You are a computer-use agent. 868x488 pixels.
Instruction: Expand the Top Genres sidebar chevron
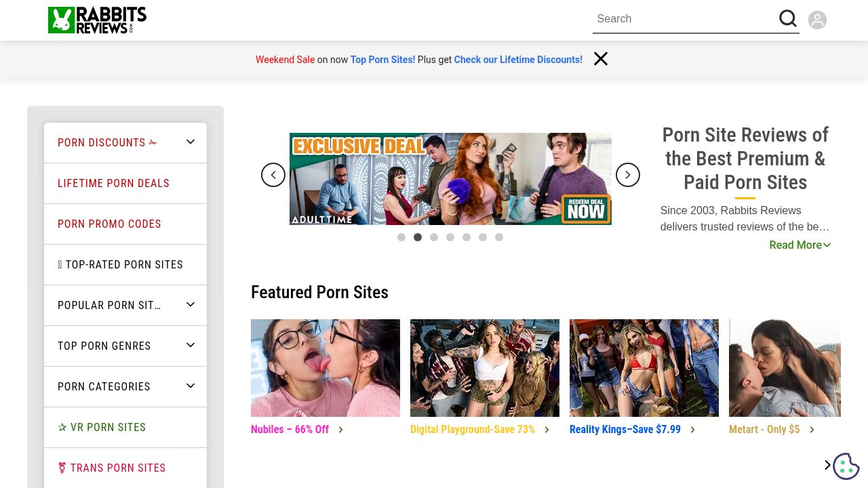[191, 345]
